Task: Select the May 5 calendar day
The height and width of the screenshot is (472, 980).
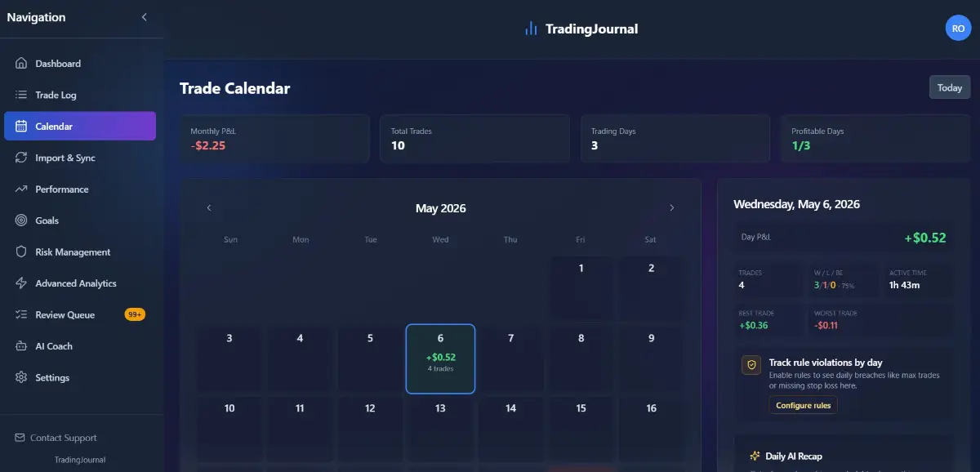Action: 370,359
